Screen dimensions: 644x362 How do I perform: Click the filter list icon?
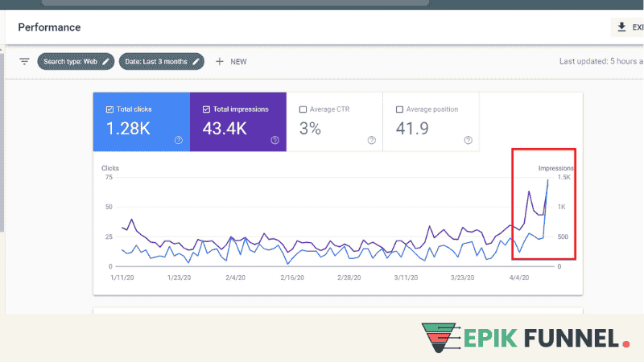[24, 61]
